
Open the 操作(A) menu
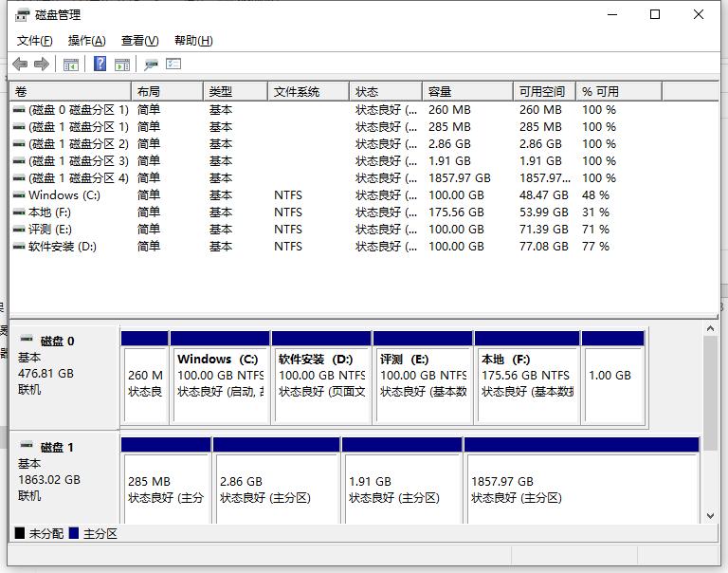tap(86, 41)
